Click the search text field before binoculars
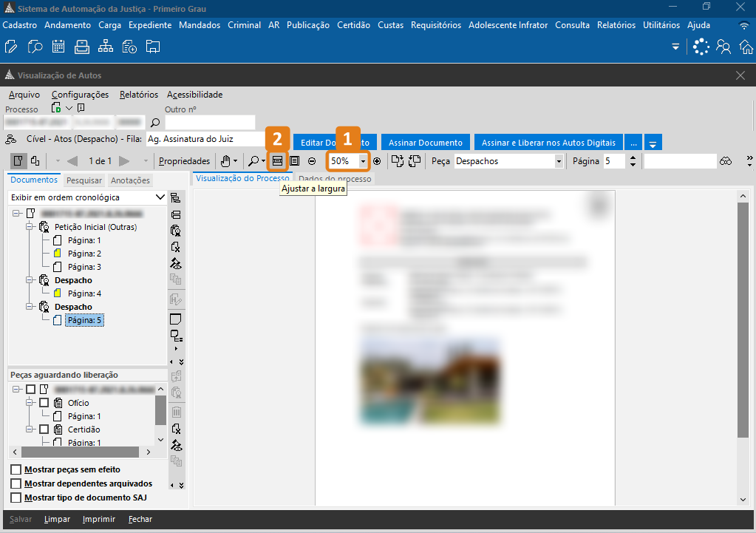This screenshot has width=756, height=533. [x=680, y=161]
